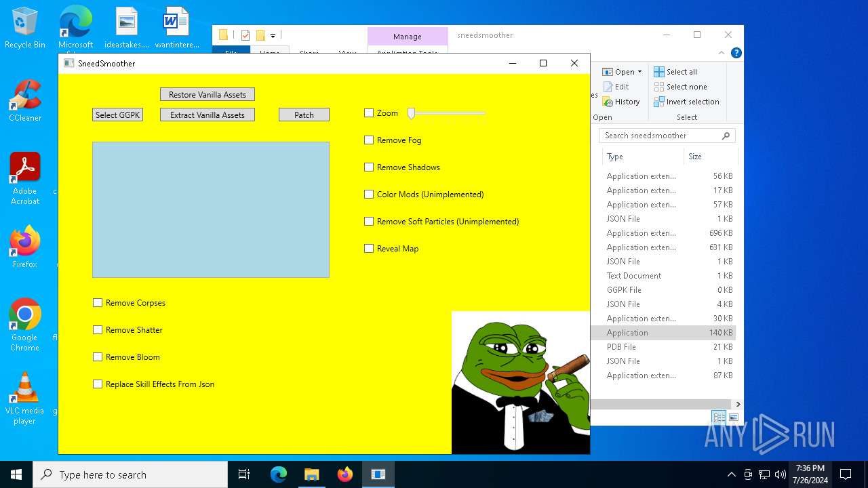The width and height of the screenshot is (868, 488).
Task: Click Extract Vanilla Assets button
Action: pos(208,115)
